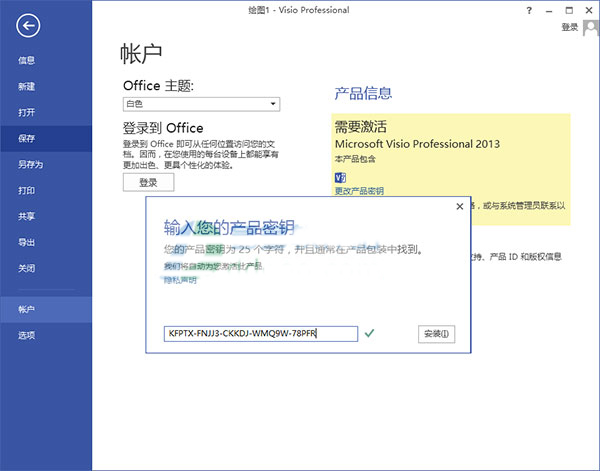Close the product key dialog
Screen dimensions: 600x471
tap(460, 207)
